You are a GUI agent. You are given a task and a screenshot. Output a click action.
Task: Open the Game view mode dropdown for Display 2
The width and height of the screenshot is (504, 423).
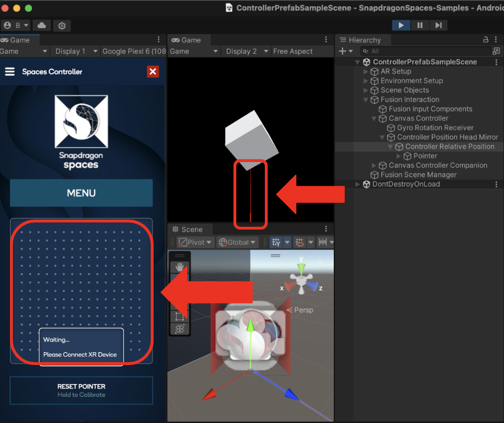194,51
